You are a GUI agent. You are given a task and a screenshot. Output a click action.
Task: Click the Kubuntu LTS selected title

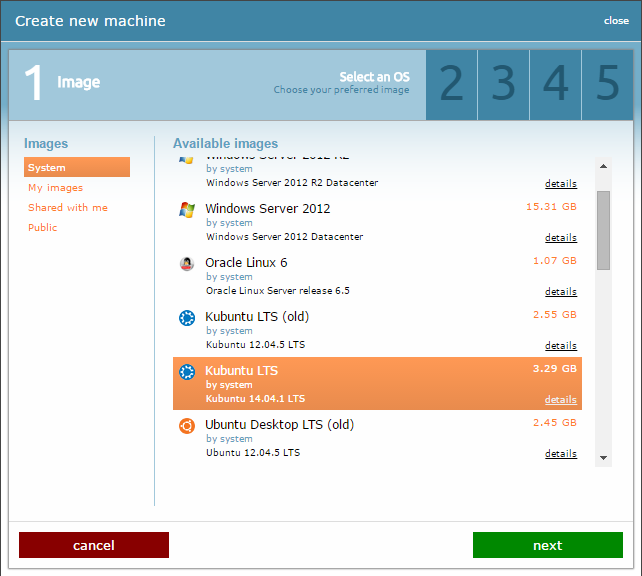(242, 370)
